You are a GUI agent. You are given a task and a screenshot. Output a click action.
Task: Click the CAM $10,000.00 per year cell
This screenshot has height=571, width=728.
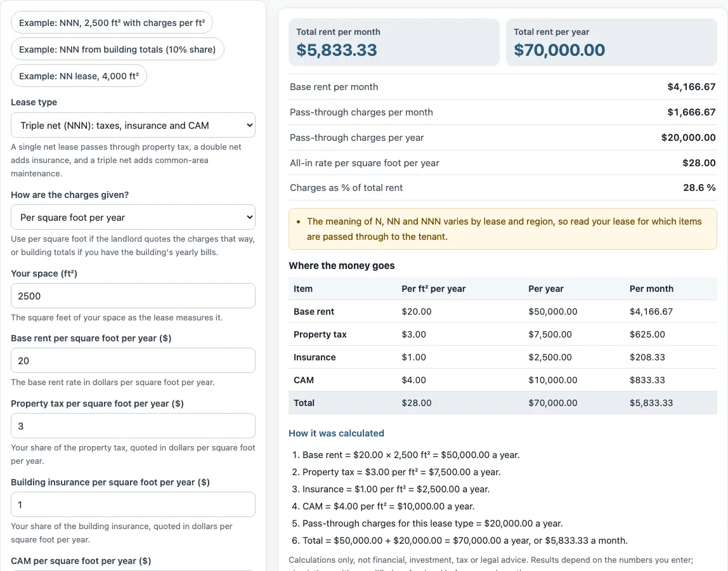click(x=553, y=379)
